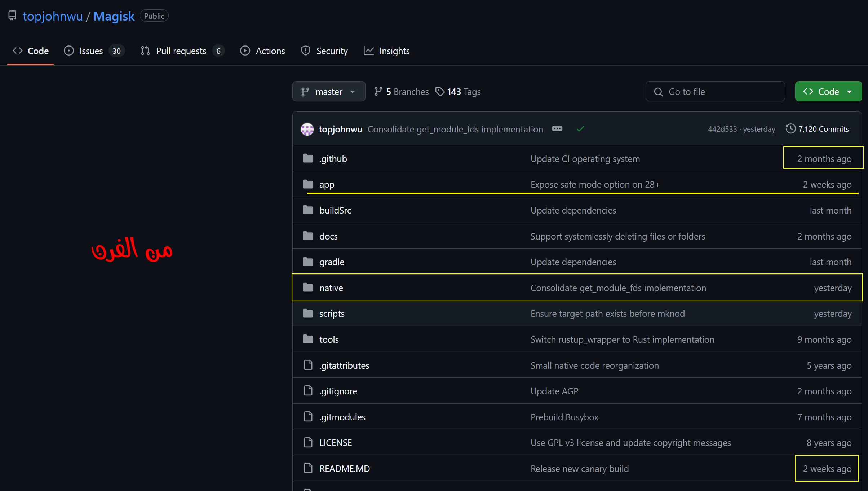Open the master branch dropdown
This screenshot has height=491, width=868.
coord(328,92)
